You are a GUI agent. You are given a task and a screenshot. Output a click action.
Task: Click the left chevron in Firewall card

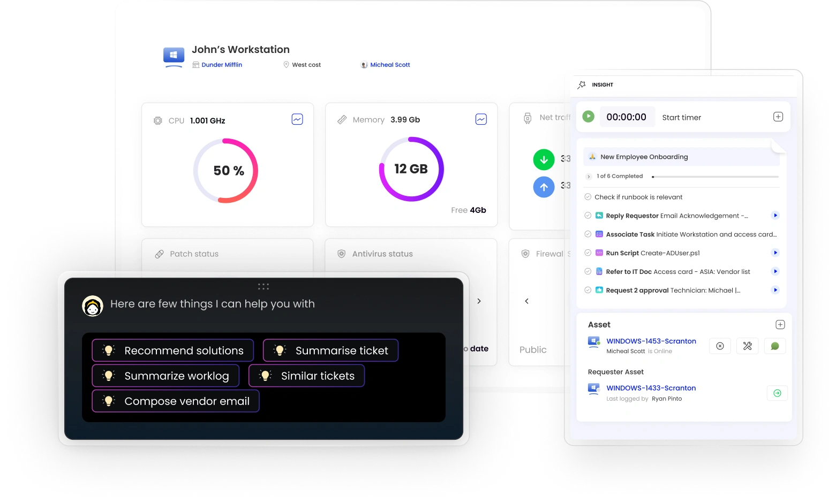[x=526, y=301]
